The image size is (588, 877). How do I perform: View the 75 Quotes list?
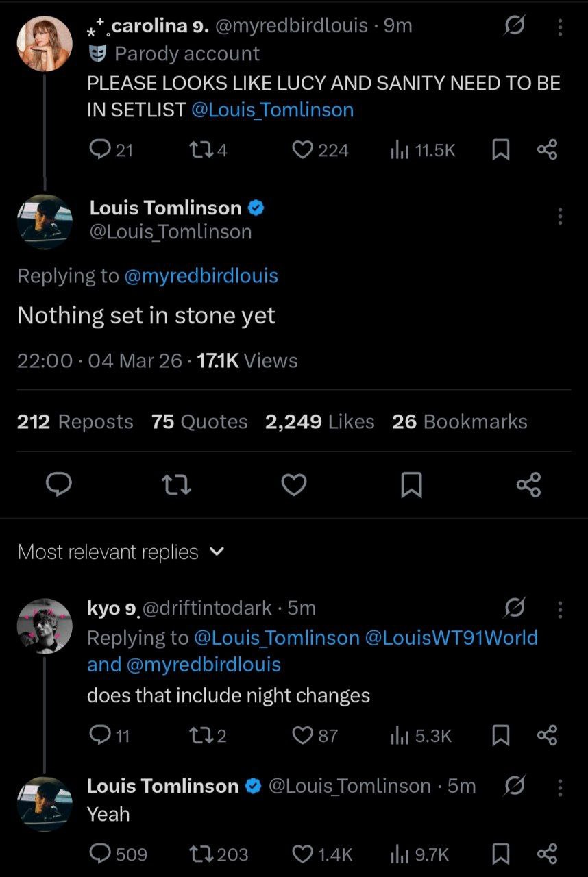coord(199,421)
